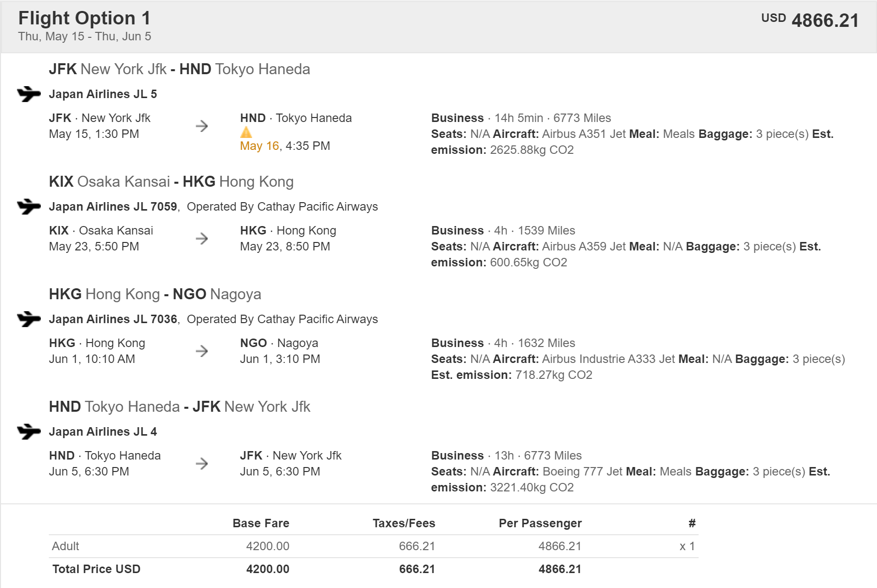Click the Operated By Cathay Pacific text for JL 7059
The height and width of the screenshot is (588, 877).
pyautogui.click(x=282, y=207)
